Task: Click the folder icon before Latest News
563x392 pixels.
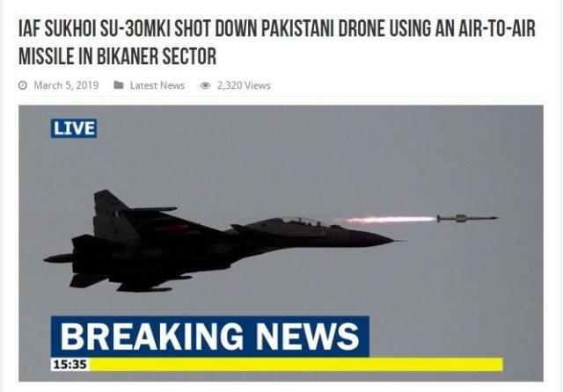Action: click(x=119, y=85)
